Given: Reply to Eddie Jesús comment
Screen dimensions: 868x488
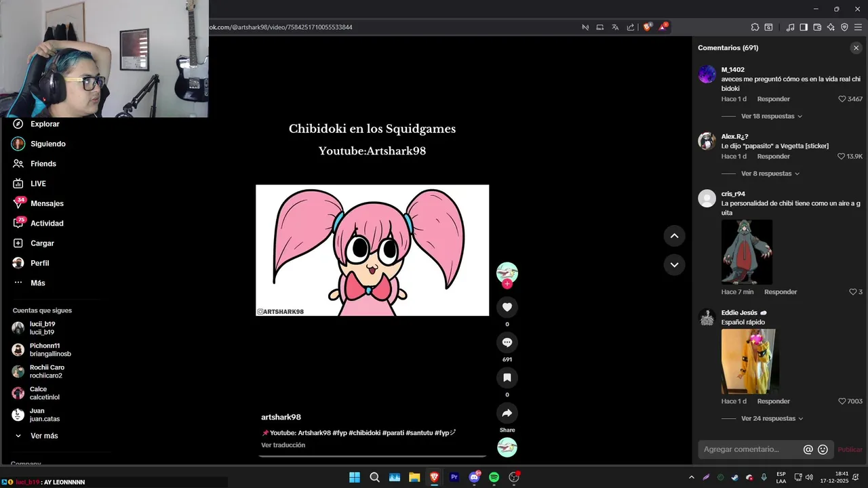Looking at the screenshot, I should [x=773, y=401].
